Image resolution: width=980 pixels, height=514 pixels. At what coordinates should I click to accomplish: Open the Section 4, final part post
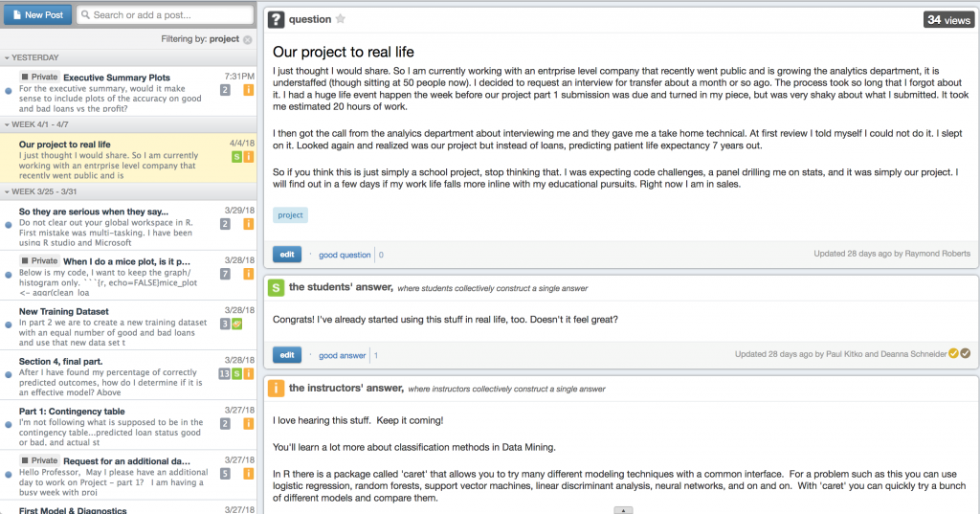pos(128,376)
